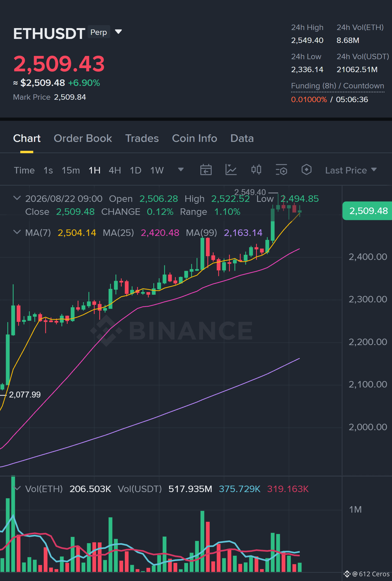Switch to the Coin Info tab
This screenshot has height=581, width=392.
(x=195, y=138)
